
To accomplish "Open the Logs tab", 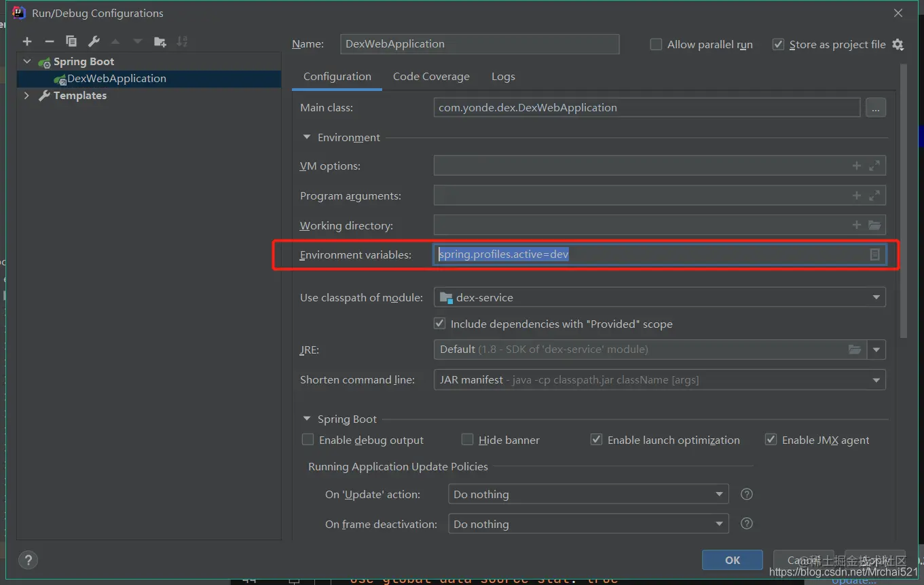I will tap(503, 77).
